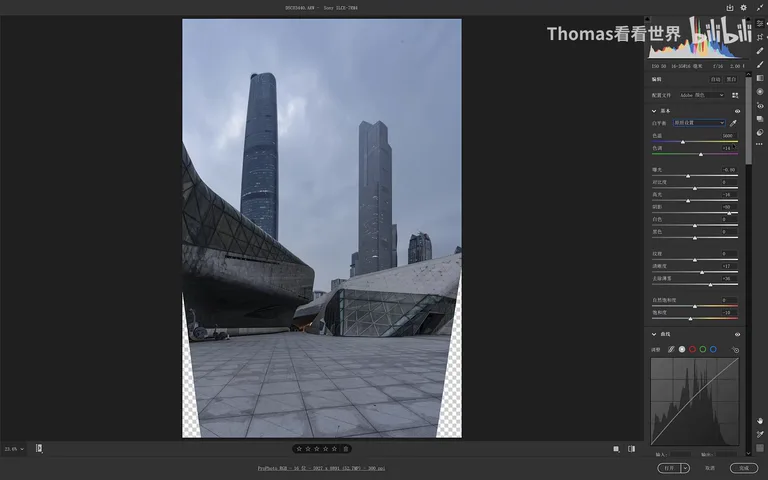Select the Spot Removal healing tool
The height and width of the screenshot is (480, 768).
[760, 50]
